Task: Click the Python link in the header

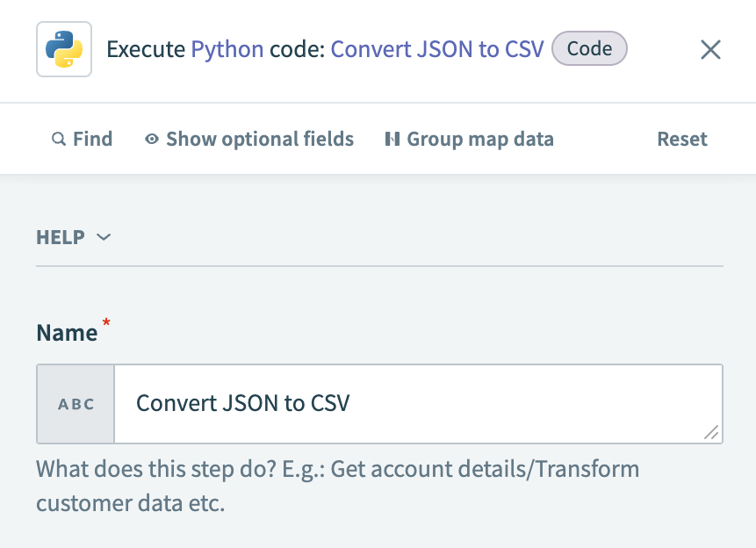Action: [227, 49]
